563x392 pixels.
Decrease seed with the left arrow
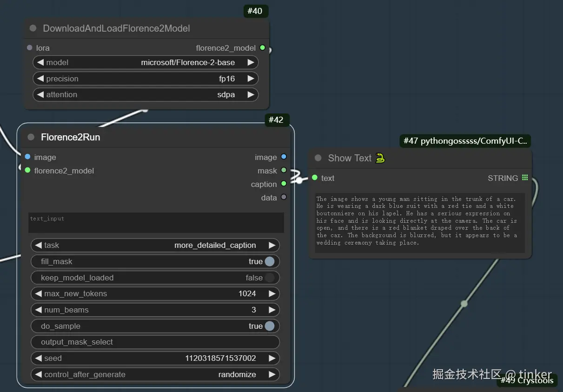point(38,358)
